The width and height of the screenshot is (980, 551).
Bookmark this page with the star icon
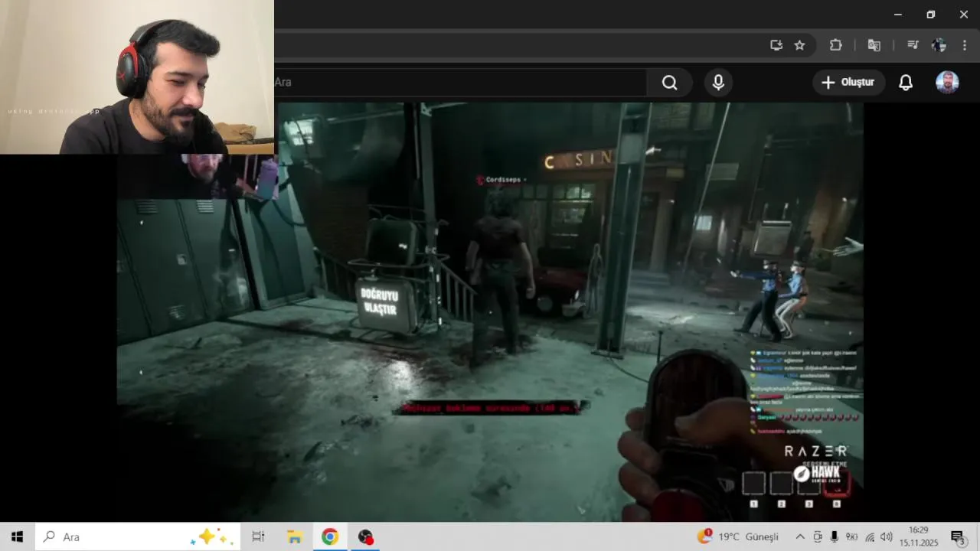point(799,45)
